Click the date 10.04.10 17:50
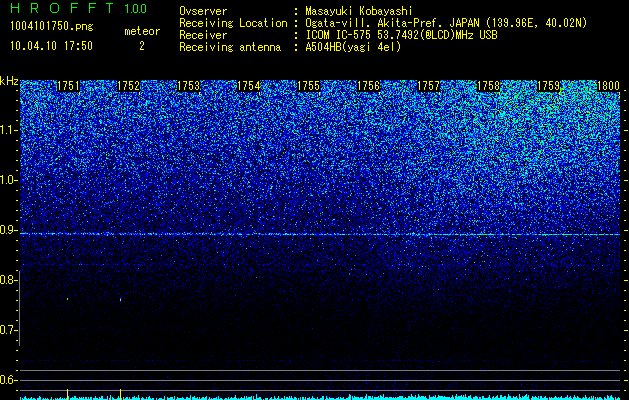This screenshot has height=400, width=629. click(51, 46)
